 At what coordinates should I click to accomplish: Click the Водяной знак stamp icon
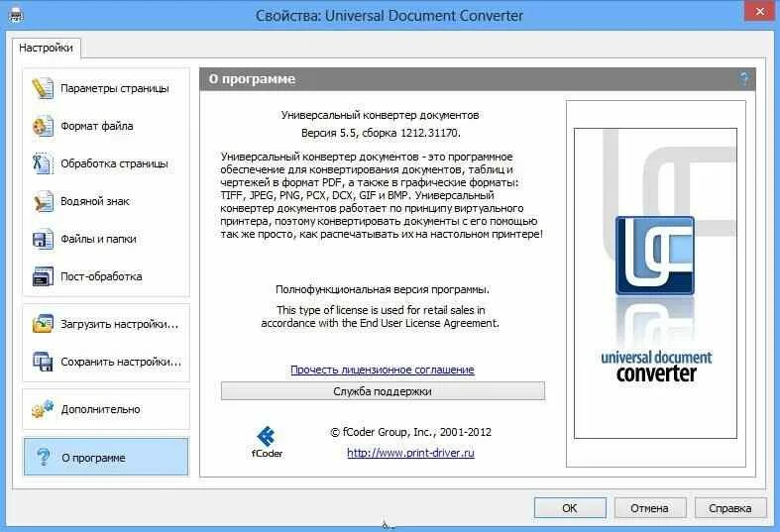[43, 201]
